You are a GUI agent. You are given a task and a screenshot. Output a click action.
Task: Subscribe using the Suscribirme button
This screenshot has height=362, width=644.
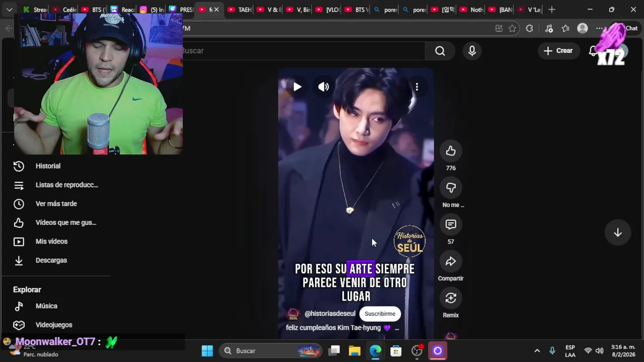(x=380, y=314)
